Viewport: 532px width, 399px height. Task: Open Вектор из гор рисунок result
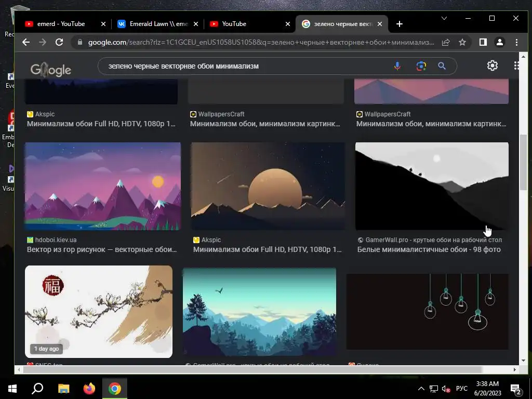coord(102,249)
